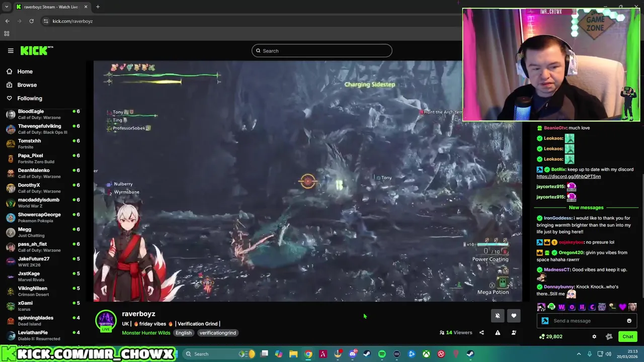
Task: Open Papa_Pixel channel avatar row
Action: click(43, 158)
